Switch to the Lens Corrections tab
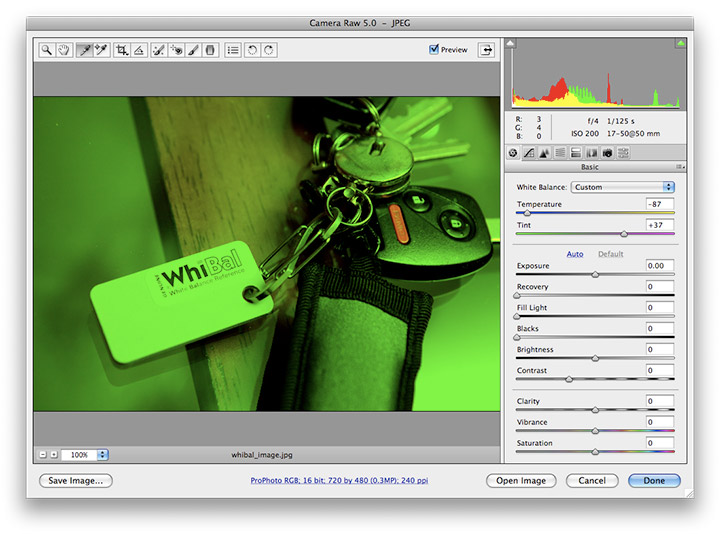The height and width of the screenshot is (534, 720). [x=592, y=153]
